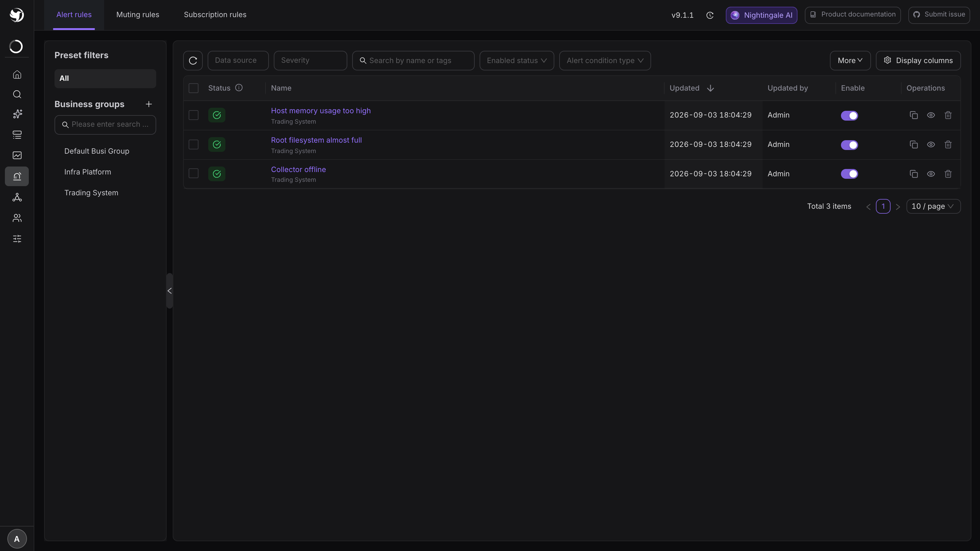Open the search magnifier icon in sidebar
Screen dimensions: 980x551
pos(17,94)
